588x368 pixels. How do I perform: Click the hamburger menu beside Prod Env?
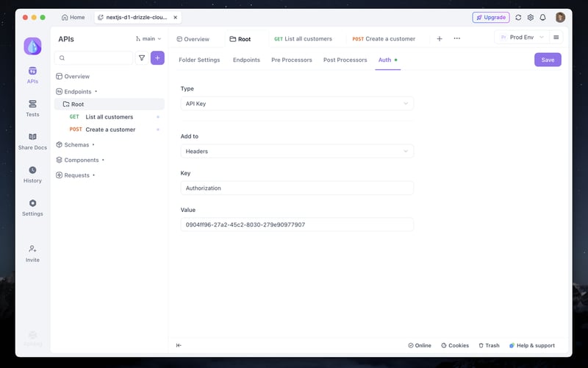[x=556, y=38]
